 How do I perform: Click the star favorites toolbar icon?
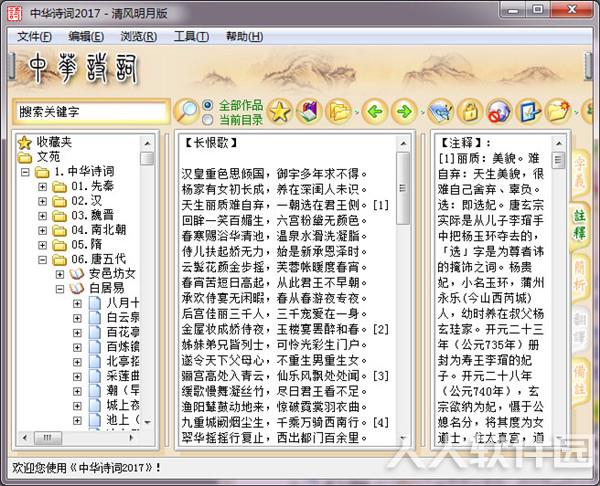coord(280,111)
